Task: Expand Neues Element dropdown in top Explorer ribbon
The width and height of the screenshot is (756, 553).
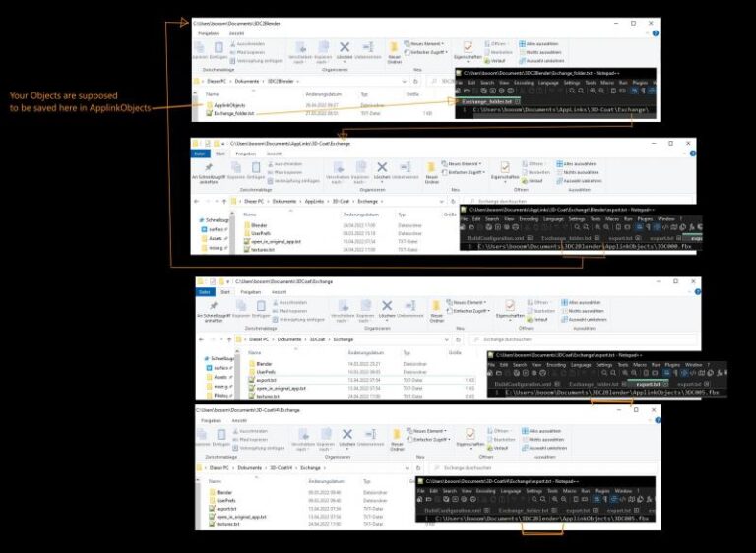Action: (x=428, y=43)
